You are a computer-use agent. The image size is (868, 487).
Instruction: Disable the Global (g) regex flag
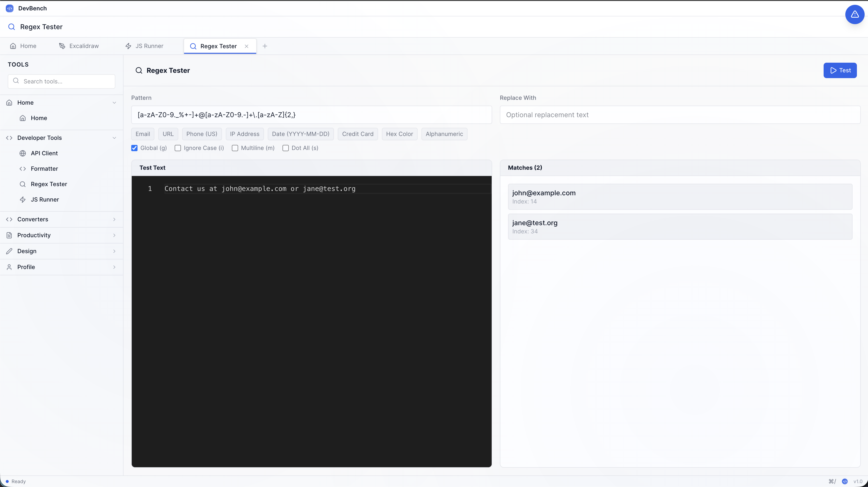(134, 148)
